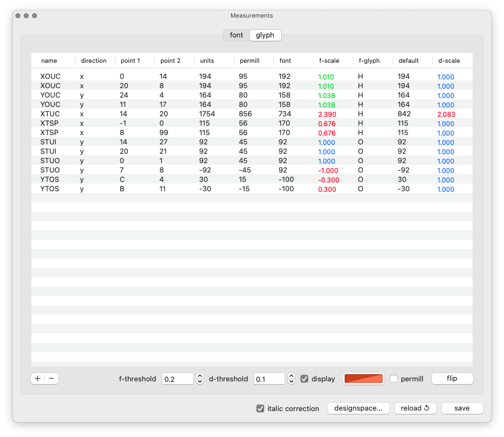Click the designspace... button
The width and height of the screenshot is (504, 437).
358,408
